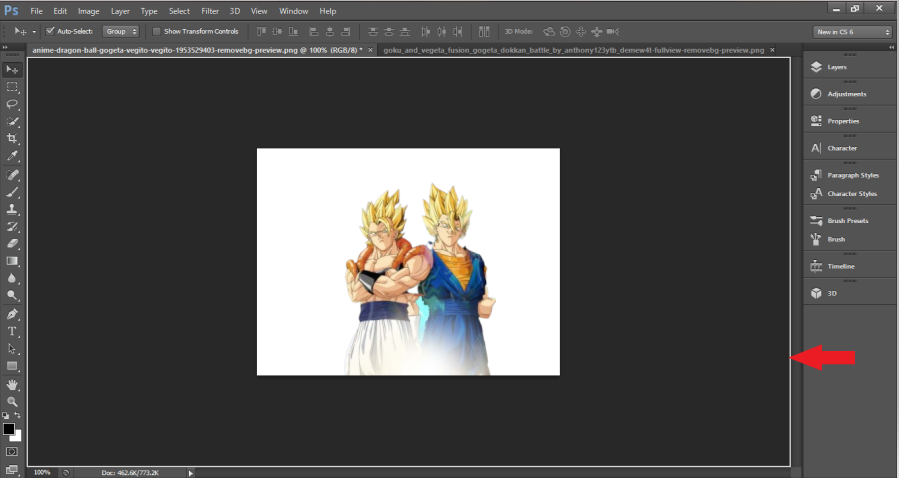
Task: Click the 100% zoom level field
Action: click(x=42, y=472)
